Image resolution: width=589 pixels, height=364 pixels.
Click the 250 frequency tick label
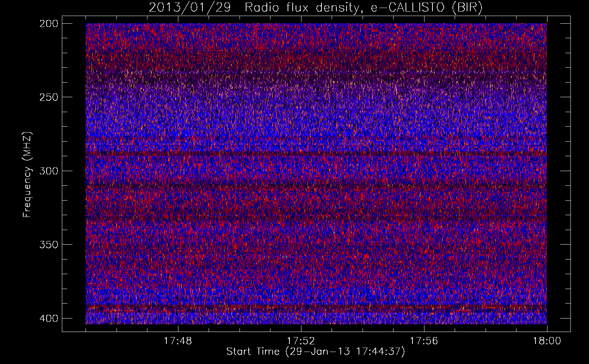click(x=48, y=97)
